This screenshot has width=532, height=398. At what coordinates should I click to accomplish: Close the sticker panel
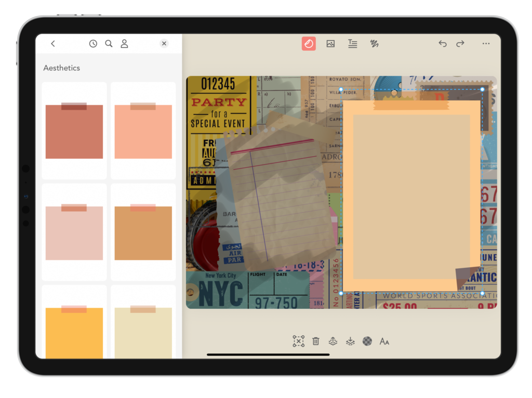coord(164,44)
